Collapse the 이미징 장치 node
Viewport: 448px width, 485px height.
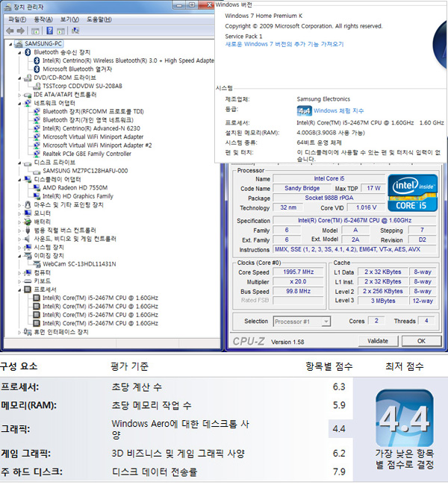click(x=19, y=256)
